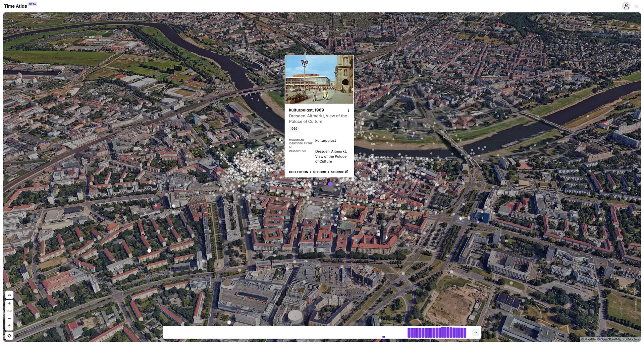Open the Time Atlas logo home link
Screen dimensions: 644x345
coord(15,6)
